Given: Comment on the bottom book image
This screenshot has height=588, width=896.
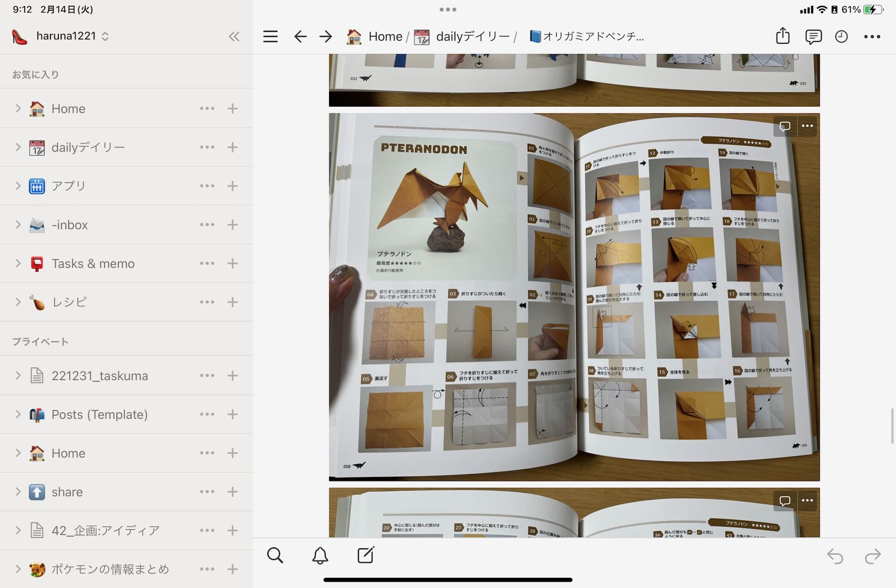Looking at the screenshot, I should pyautogui.click(x=785, y=500).
